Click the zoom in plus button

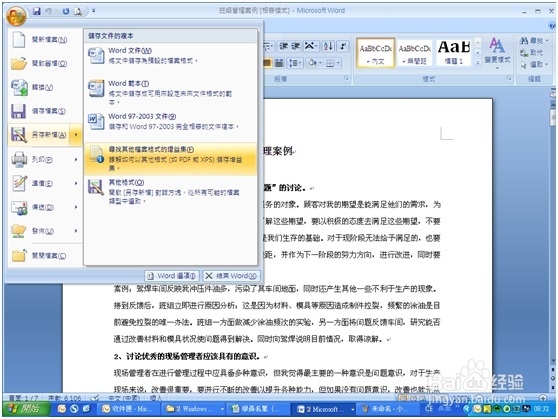tap(543, 398)
